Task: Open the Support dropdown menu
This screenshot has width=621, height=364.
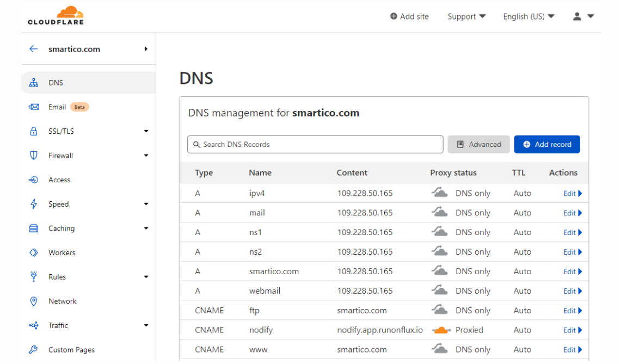Action: click(x=466, y=16)
